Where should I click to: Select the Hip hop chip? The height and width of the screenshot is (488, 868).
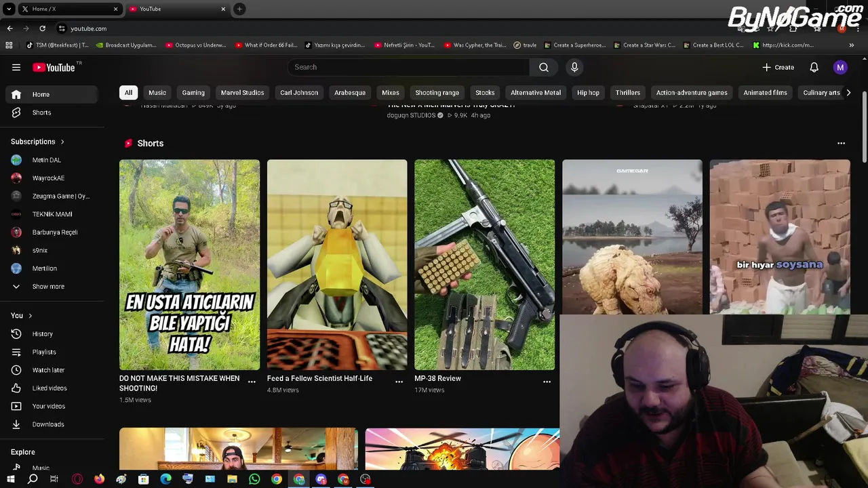(588, 93)
